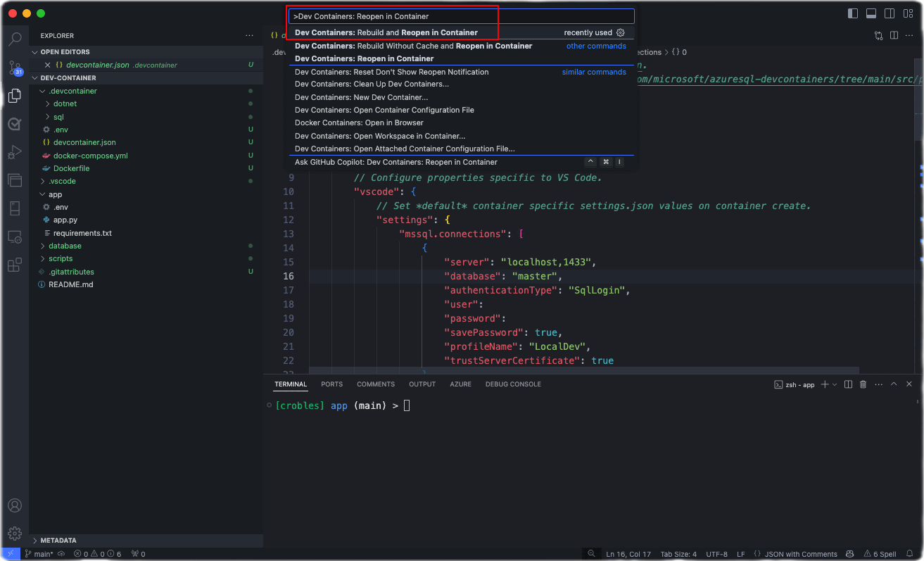
Task: Open a new terminal with the plus icon
Action: click(825, 384)
